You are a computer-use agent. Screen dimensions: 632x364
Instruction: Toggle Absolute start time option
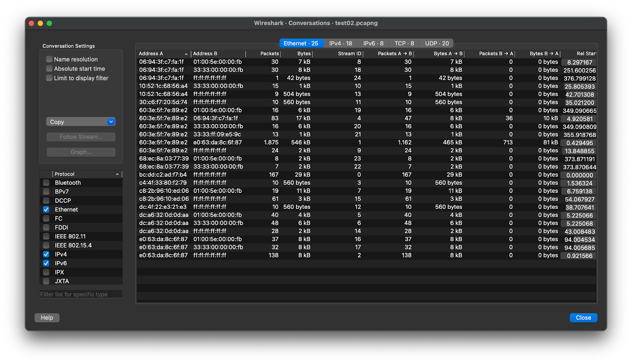(x=49, y=69)
